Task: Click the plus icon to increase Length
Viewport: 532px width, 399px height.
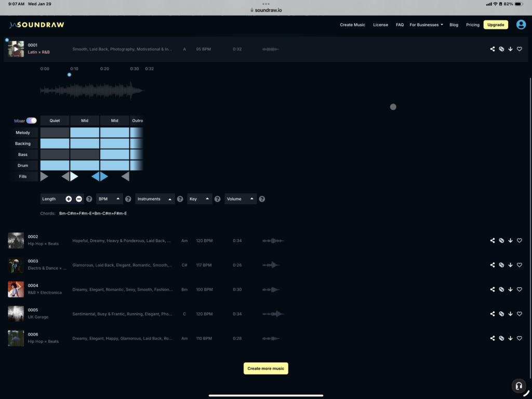Action: pos(69,199)
